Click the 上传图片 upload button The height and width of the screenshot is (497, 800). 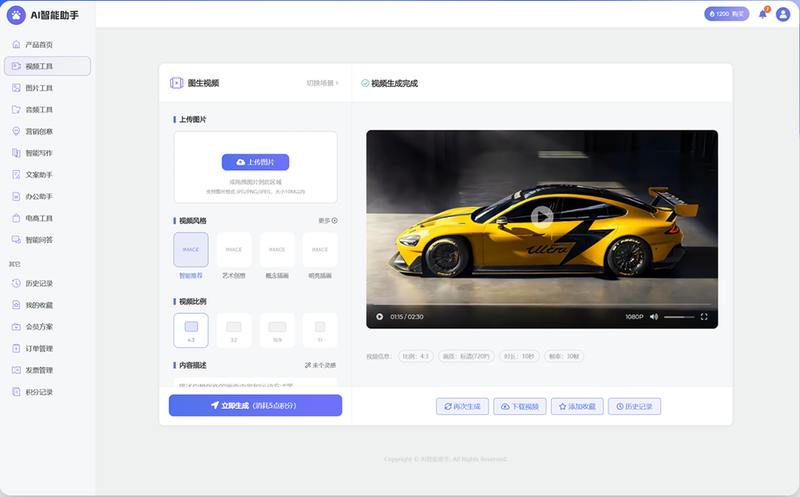(x=256, y=162)
